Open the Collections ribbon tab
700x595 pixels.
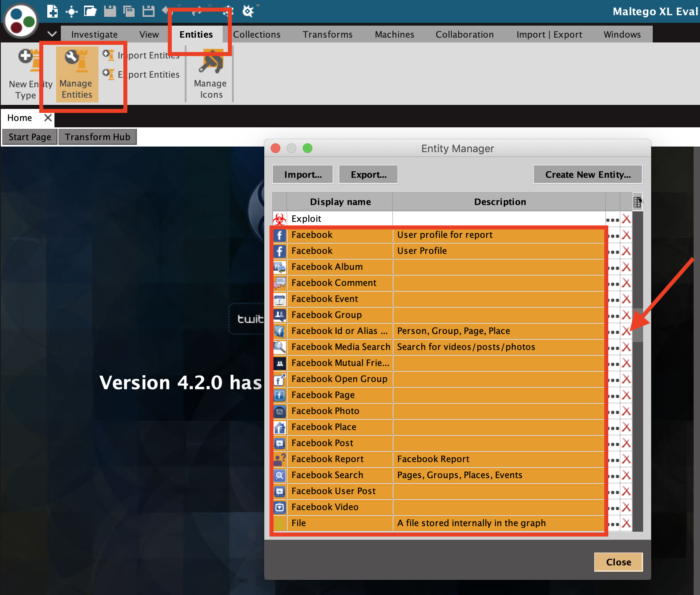257,34
